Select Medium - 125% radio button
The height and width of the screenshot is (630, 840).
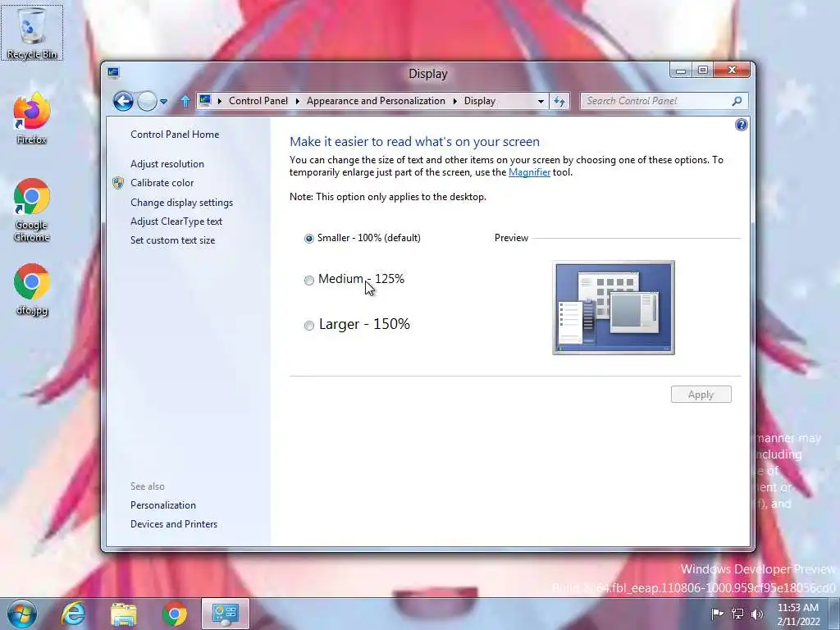click(x=309, y=281)
